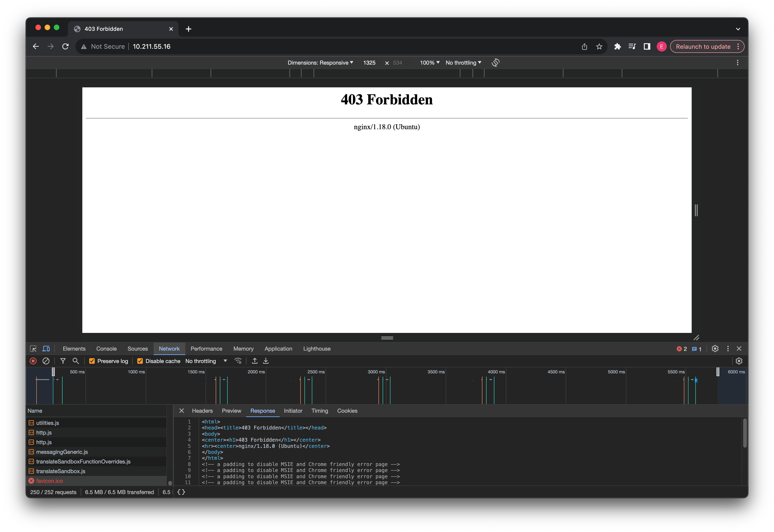
Task: Uncheck the Preserve log checkbox
Action: (x=92, y=361)
